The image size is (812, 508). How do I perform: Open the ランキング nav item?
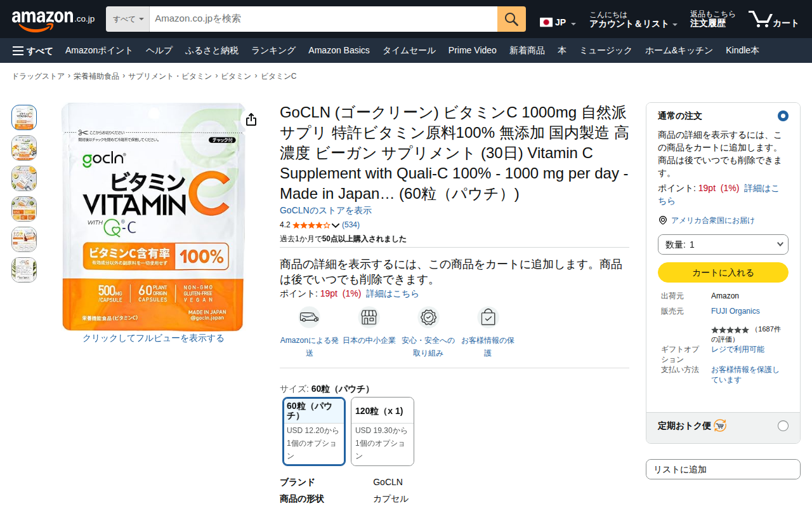273,50
